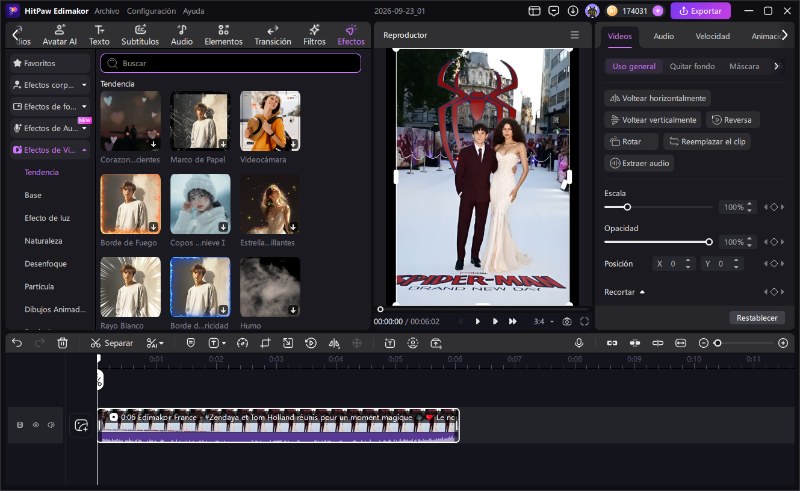Toggle track visibility eye icon
The image size is (800, 491).
pyautogui.click(x=36, y=425)
